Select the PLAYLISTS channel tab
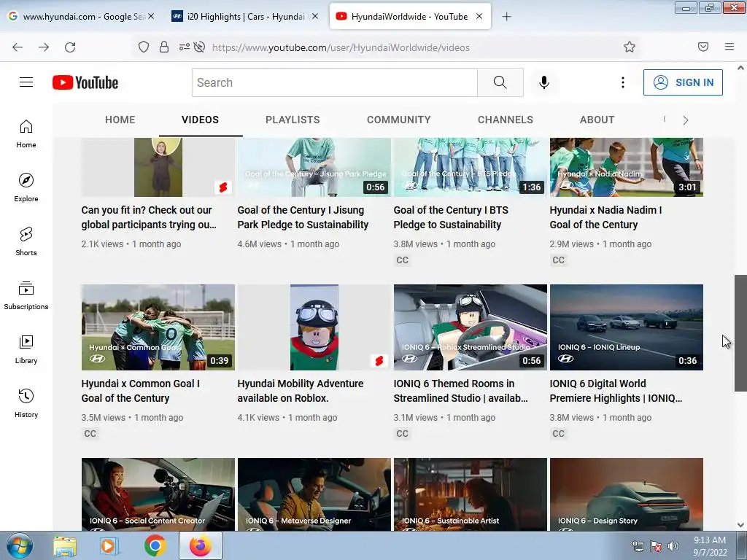The image size is (747, 560). tap(293, 120)
